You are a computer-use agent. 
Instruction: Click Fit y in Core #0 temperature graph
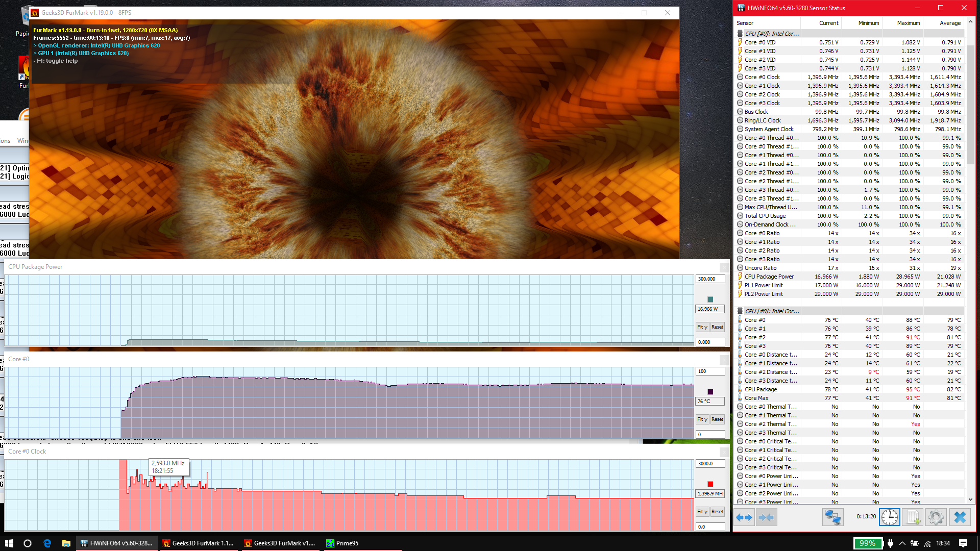702,419
